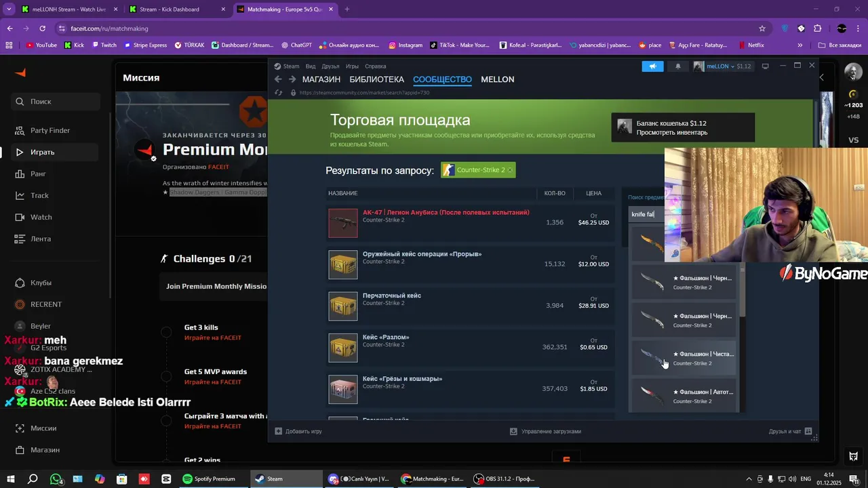Open MELLON profile tab in Steam
868x488 pixels.
(498, 79)
